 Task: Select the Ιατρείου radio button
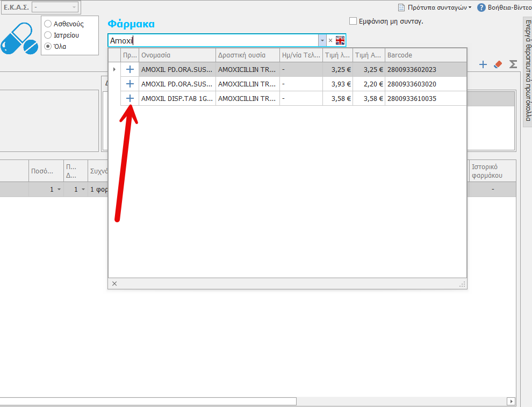point(48,35)
